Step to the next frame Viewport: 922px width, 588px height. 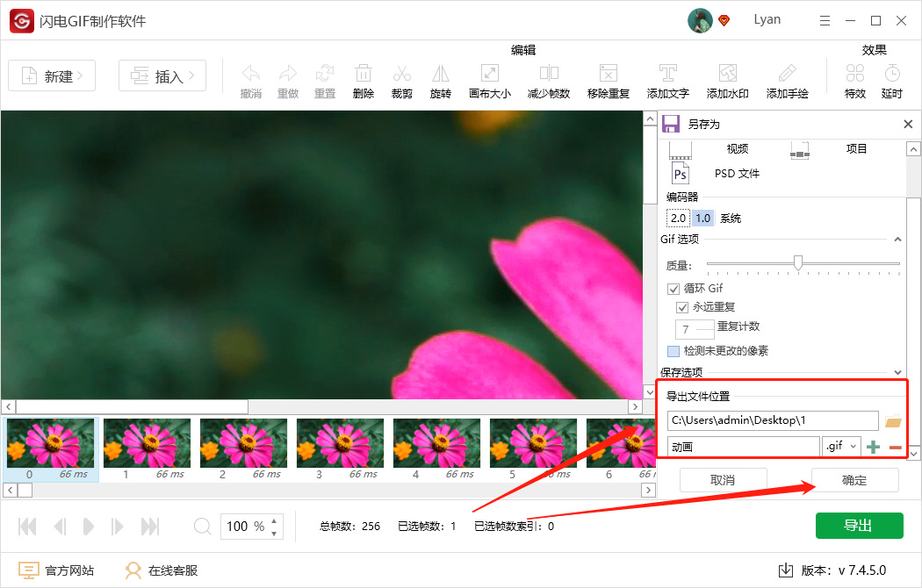click(117, 527)
